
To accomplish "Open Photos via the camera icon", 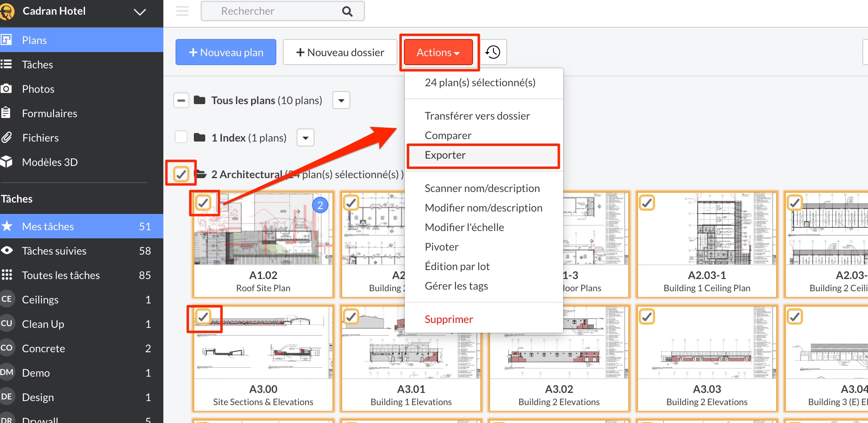I will [7, 89].
